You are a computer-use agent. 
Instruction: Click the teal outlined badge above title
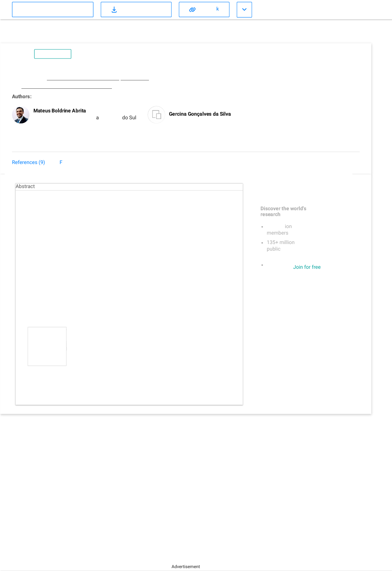click(x=53, y=54)
